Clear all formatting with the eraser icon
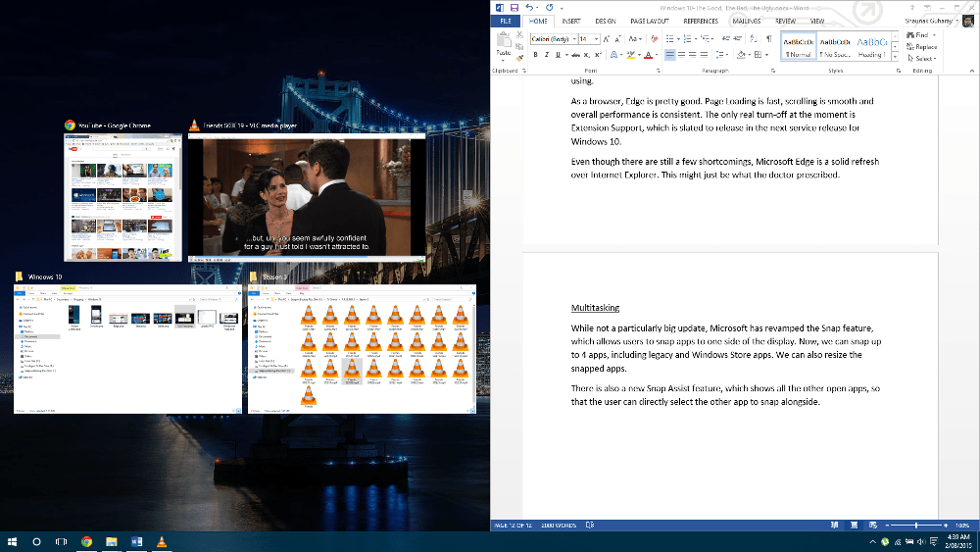This screenshot has height=552, width=980. 655,39
